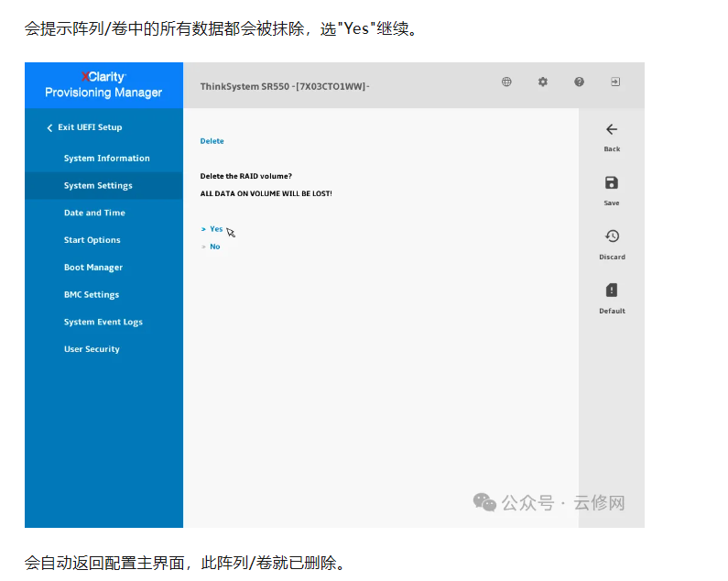The height and width of the screenshot is (581, 728).
Task: Click the Back arrow icon
Action: point(612,129)
